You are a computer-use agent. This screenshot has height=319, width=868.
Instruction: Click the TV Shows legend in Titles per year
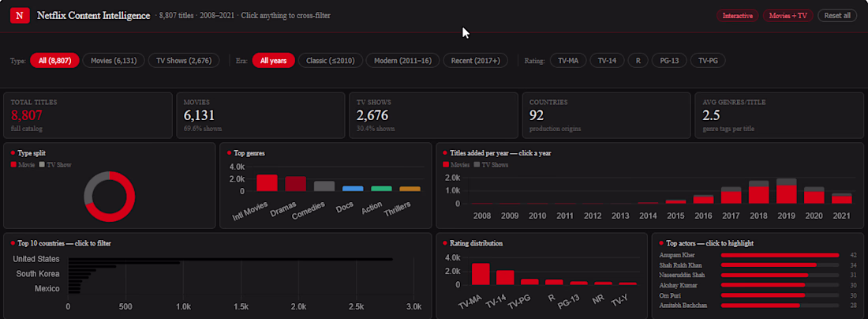pos(491,164)
